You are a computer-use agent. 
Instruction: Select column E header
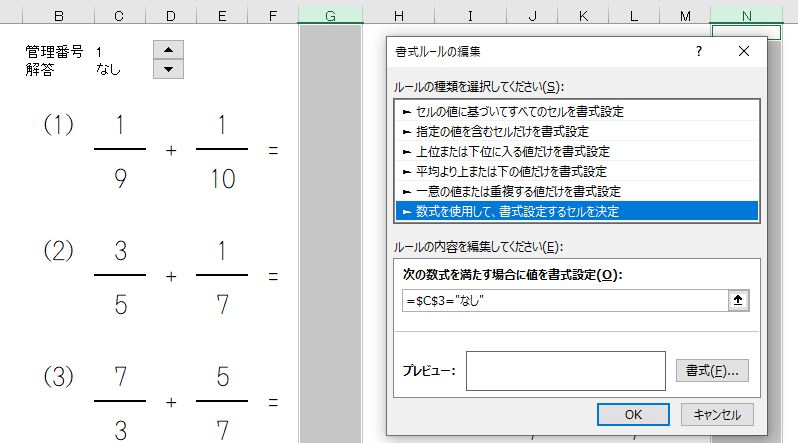pyautogui.click(x=222, y=16)
